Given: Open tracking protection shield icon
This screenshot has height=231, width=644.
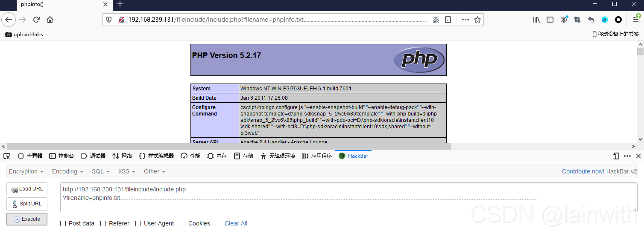Looking at the screenshot, I should coord(109,20).
